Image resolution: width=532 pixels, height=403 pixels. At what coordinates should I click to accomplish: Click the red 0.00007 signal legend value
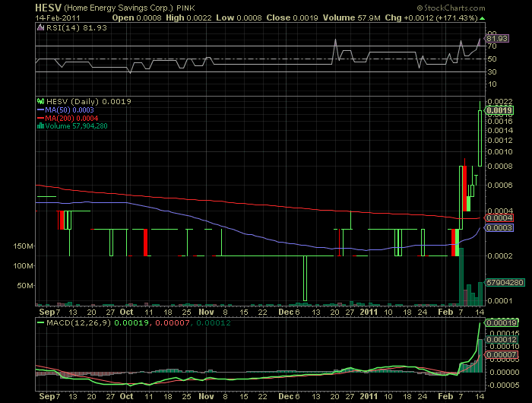[x=173, y=323]
